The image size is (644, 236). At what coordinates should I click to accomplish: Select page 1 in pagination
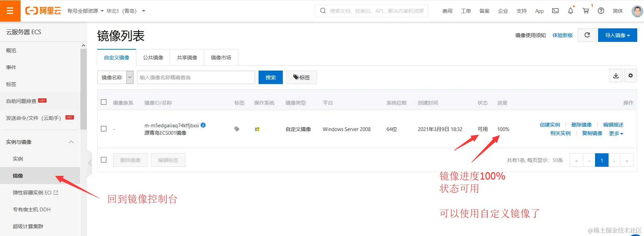pos(602,160)
